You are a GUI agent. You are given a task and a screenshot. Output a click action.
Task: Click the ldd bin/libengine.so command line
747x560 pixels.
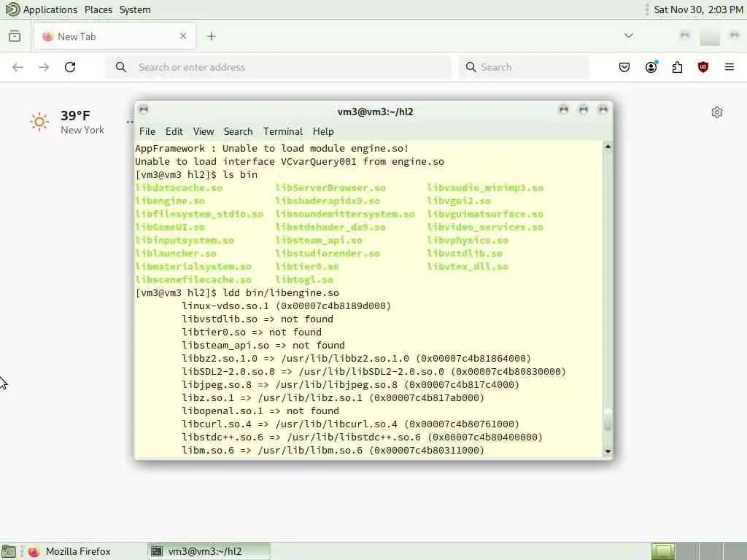[237, 293]
